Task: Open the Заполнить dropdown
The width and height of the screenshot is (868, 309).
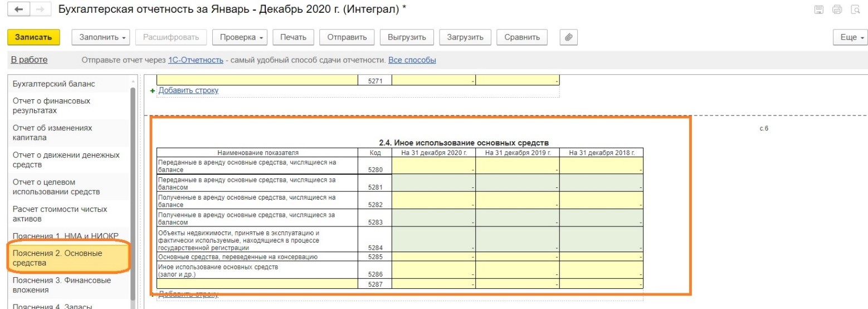Action: [x=101, y=37]
